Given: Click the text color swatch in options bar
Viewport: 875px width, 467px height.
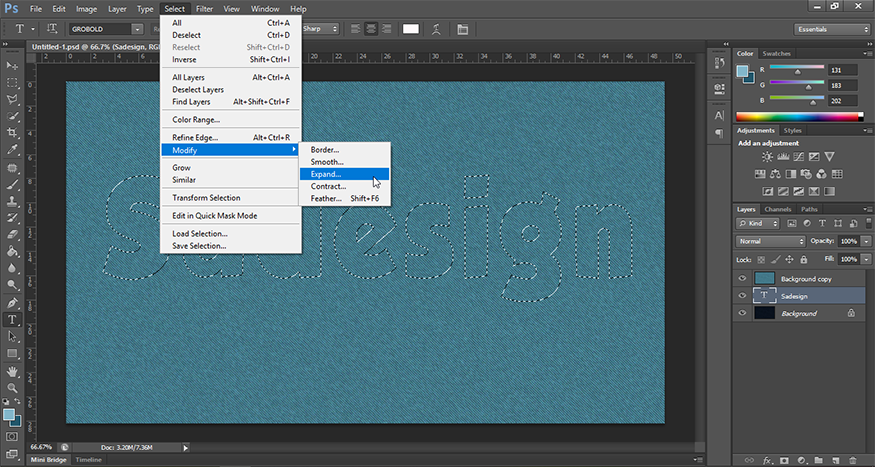Looking at the screenshot, I should [411, 29].
